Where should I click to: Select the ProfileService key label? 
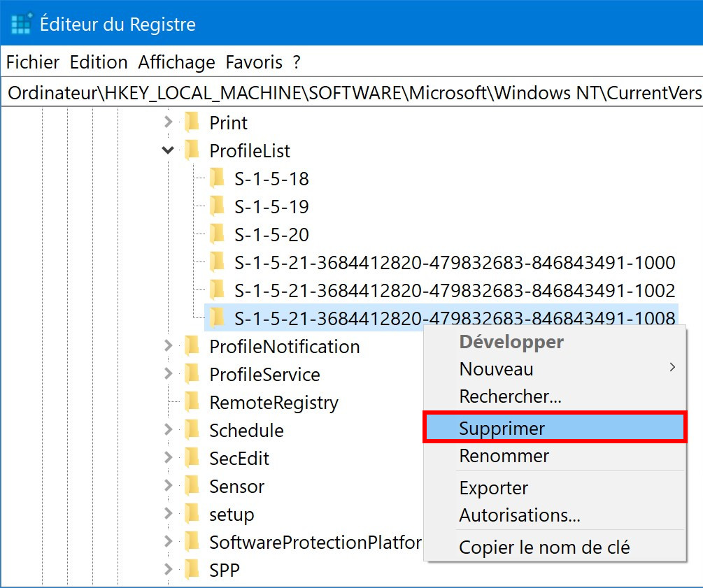coord(264,375)
